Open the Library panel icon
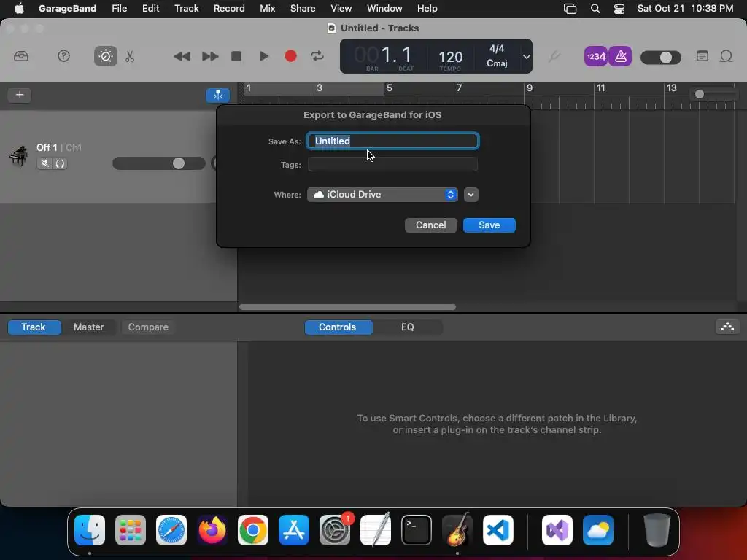This screenshot has width=747, height=560. 21,56
